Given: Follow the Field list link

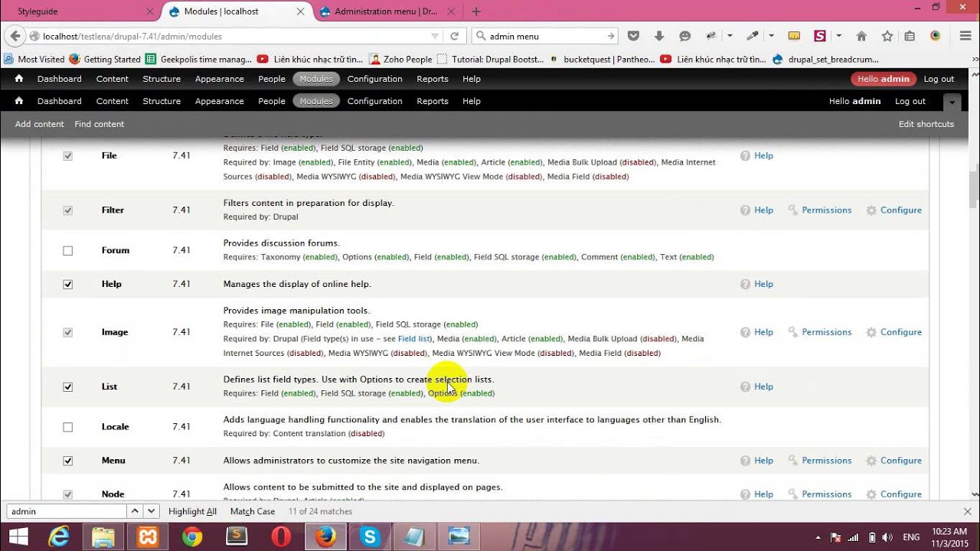Looking at the screenshot, I should pos(414,339).
